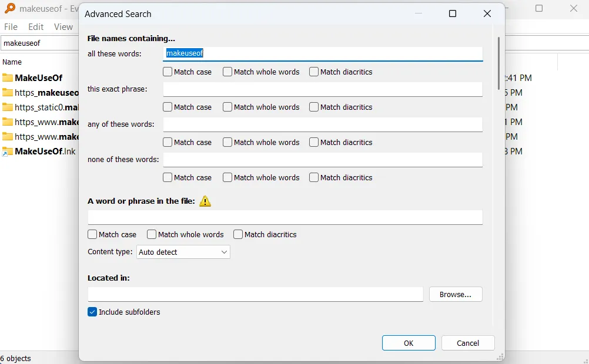Focus the Located in path field
Viewport: 589px width, 364px height.
[255, 295]
